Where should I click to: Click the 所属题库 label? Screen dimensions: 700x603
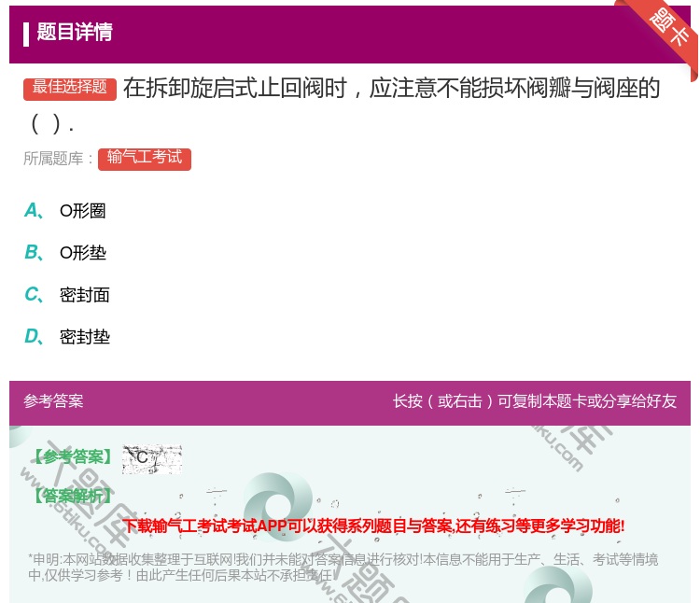tap(59, 159)
